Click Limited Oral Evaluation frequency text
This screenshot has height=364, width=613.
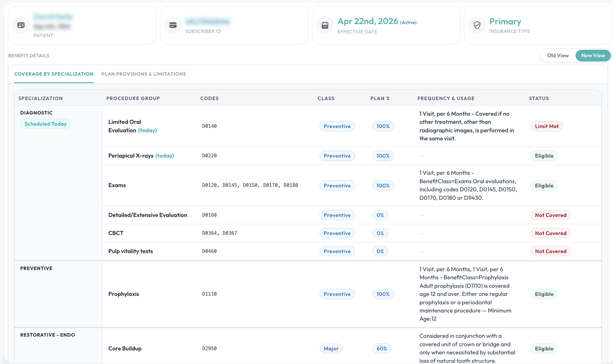(x=467, y=126)
